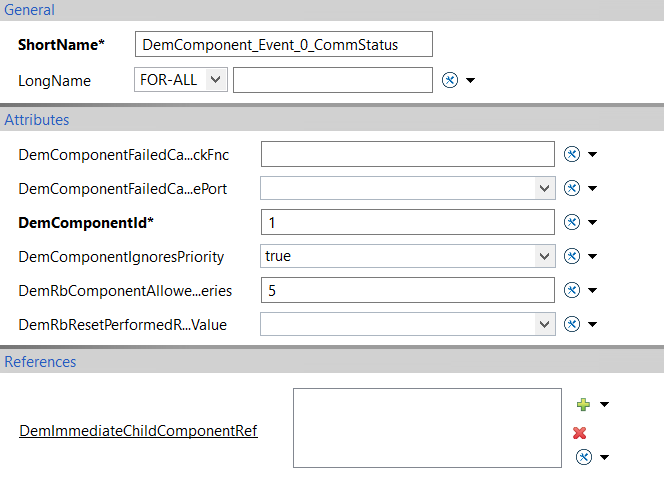Open DemRbResetPerformedR...Value combo box
Viewport: 664px width, 481px height.
pyautogui.click(x=408, y=324)
